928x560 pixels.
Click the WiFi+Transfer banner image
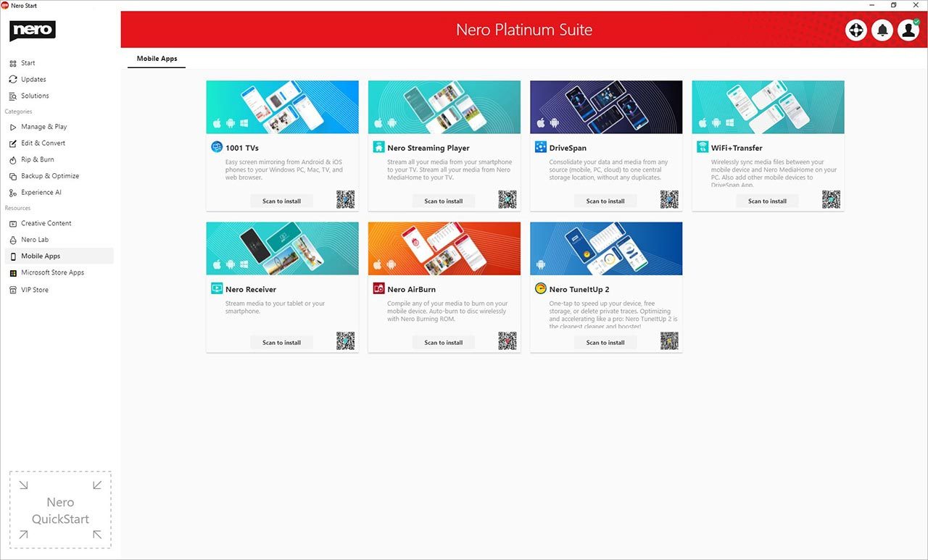[x=768, y=107]
